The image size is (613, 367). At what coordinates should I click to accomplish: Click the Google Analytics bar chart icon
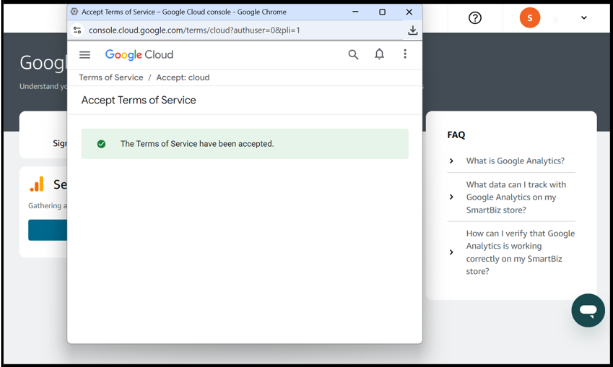[x=37, y=184]
